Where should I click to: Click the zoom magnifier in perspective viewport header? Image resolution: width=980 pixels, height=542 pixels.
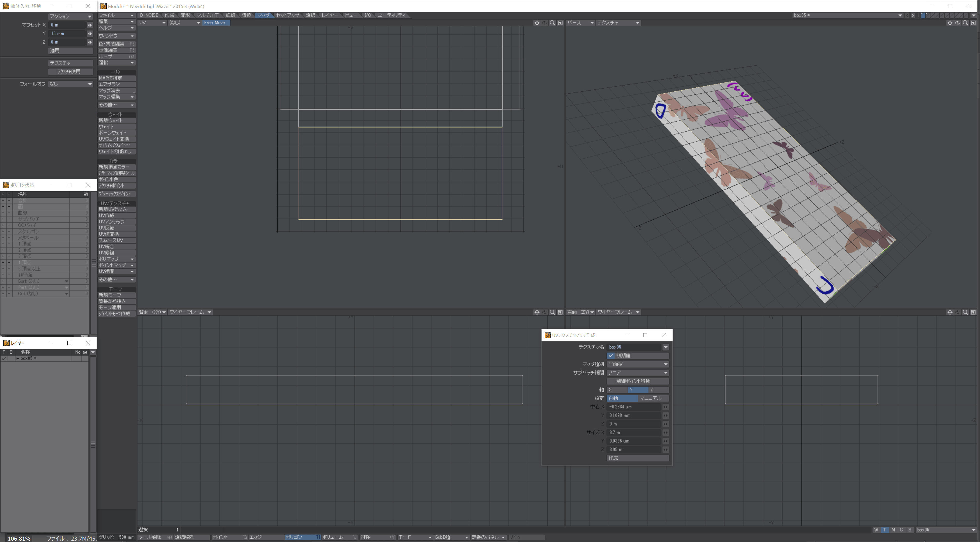tap(965, 23)
